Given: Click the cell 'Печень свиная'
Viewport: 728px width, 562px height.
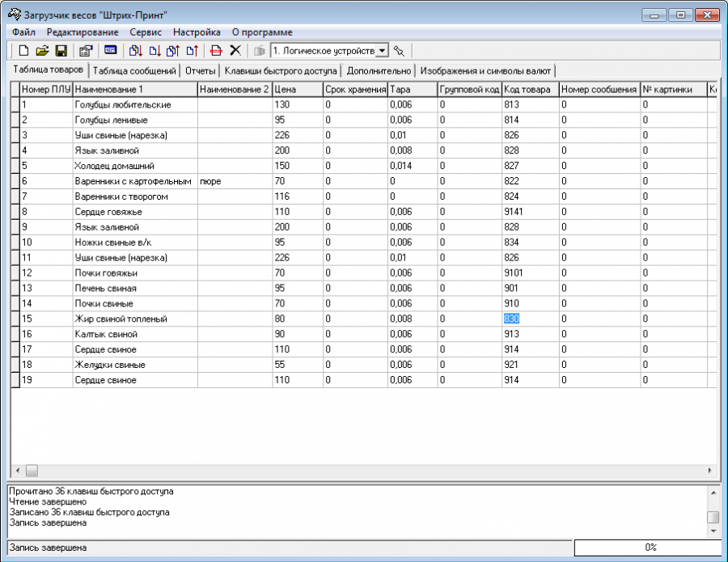Looking at the screenshot, I should (x=135, y=288).
